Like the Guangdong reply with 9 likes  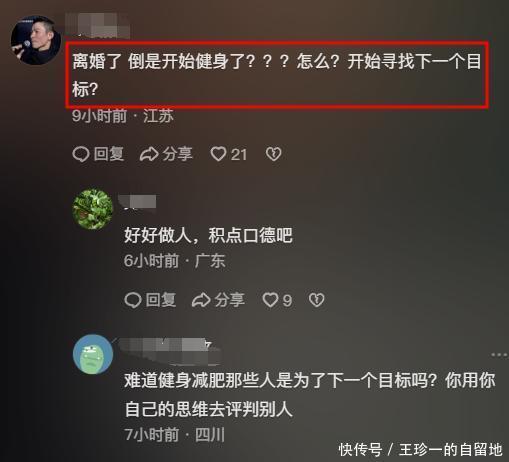coord(270,300)
